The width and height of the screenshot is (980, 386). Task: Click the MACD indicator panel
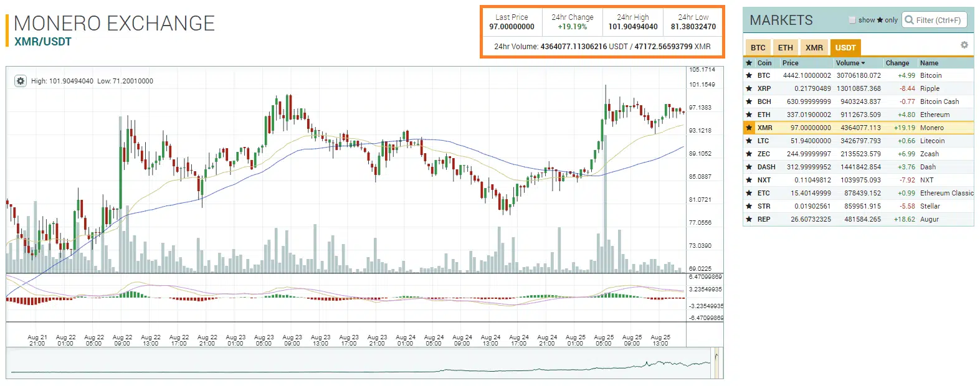(x=346, y=298)
